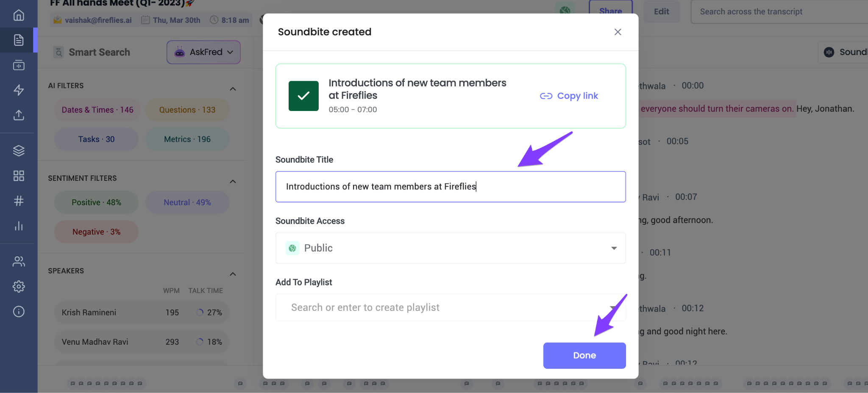Toggle the Questions 133 filter
Image resolution: width=868 pixels, height=393 pixels.
[x=187, y=110]
